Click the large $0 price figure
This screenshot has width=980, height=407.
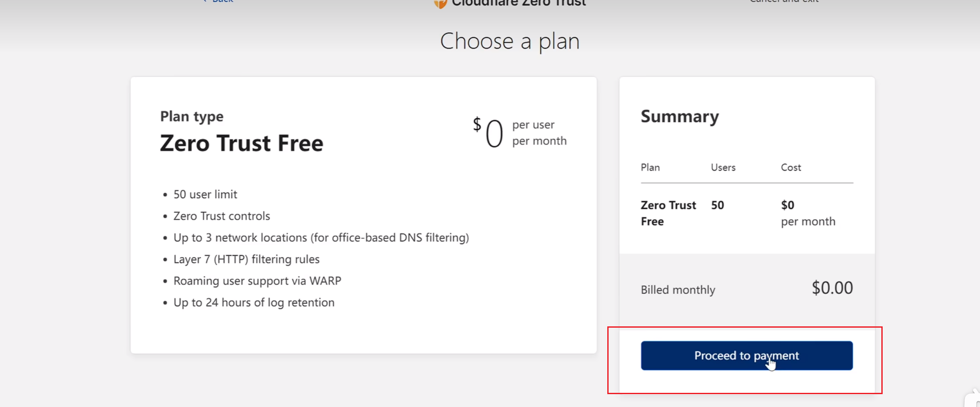click(x=493, y=133)
